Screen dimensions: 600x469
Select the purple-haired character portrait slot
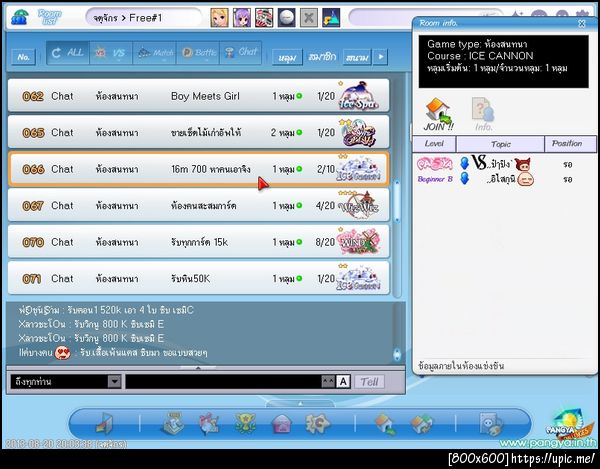point(242,18)
